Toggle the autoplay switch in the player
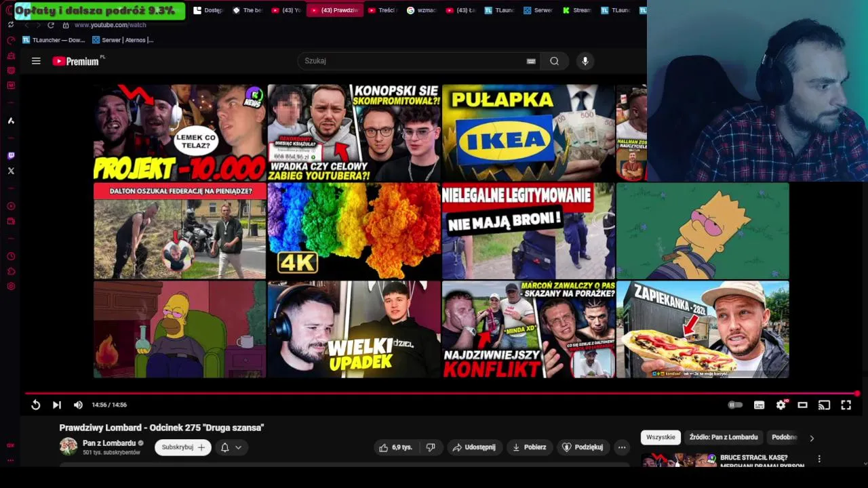The height and width of the screenshot is (488, 868). (735, 405)
